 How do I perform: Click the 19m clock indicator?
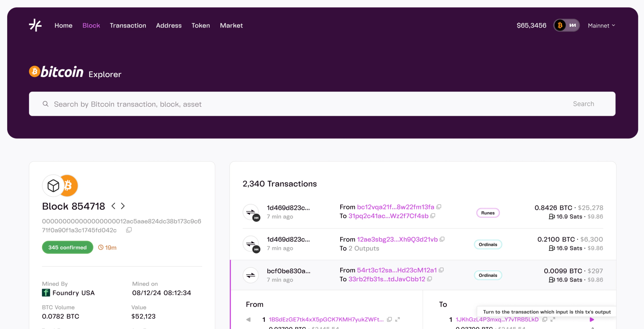point(107,247)
